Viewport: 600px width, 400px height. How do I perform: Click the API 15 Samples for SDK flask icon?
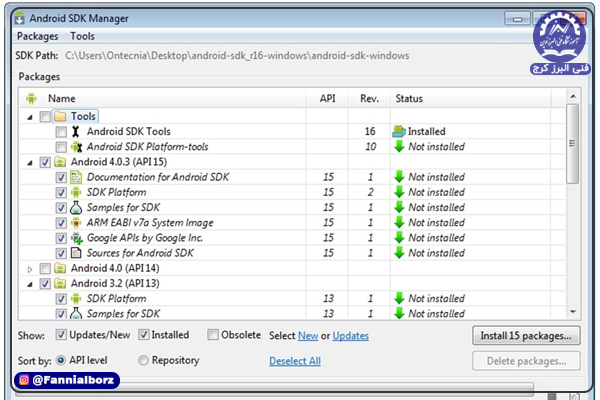(76, 207)
